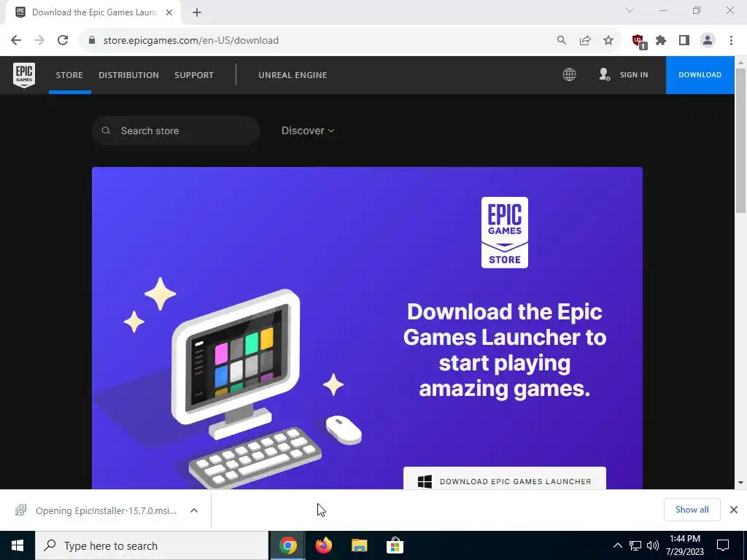Click the network icon in system tray
This screenshot has height=560, width=747.
click(635, 545)
